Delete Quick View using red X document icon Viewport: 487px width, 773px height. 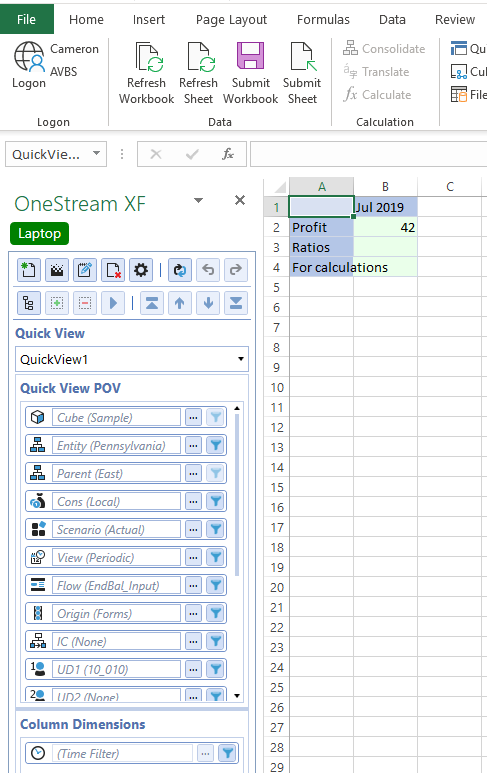(113, 270)
